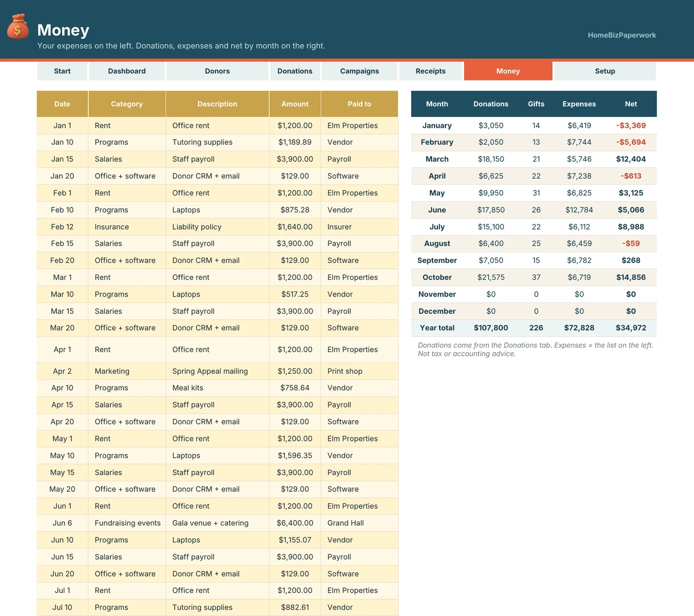Select the Meal kits description cell
Viewport: 694px width, 616px height.
click(x=217, y=388)
